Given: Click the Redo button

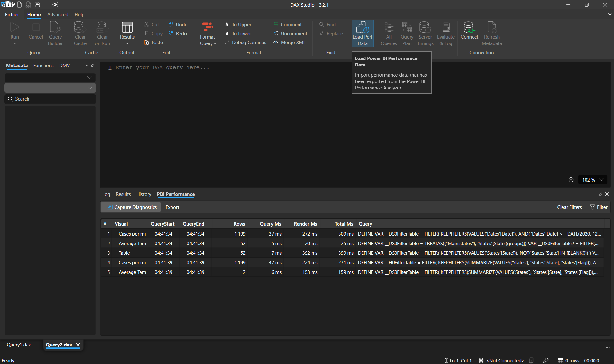Looking at the screenshot, I should tap(178, 33).
